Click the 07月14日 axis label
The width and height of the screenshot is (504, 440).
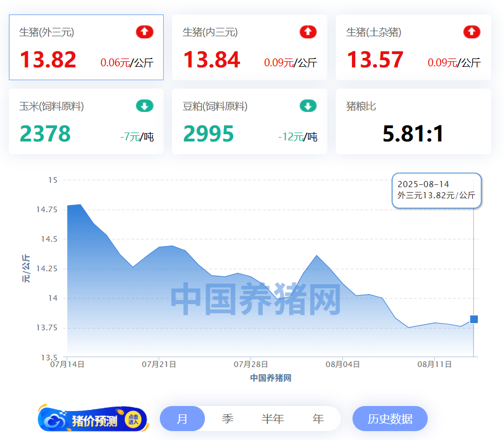(x=67, y=364)
